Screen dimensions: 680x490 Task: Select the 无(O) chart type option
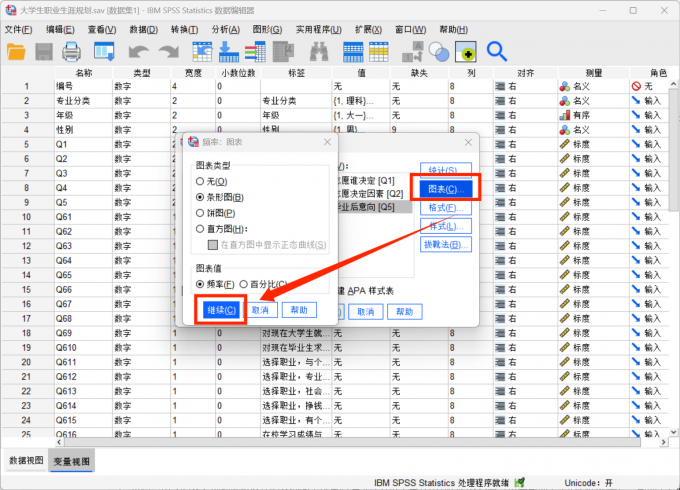pyautogui.click(x=200, y=182)
